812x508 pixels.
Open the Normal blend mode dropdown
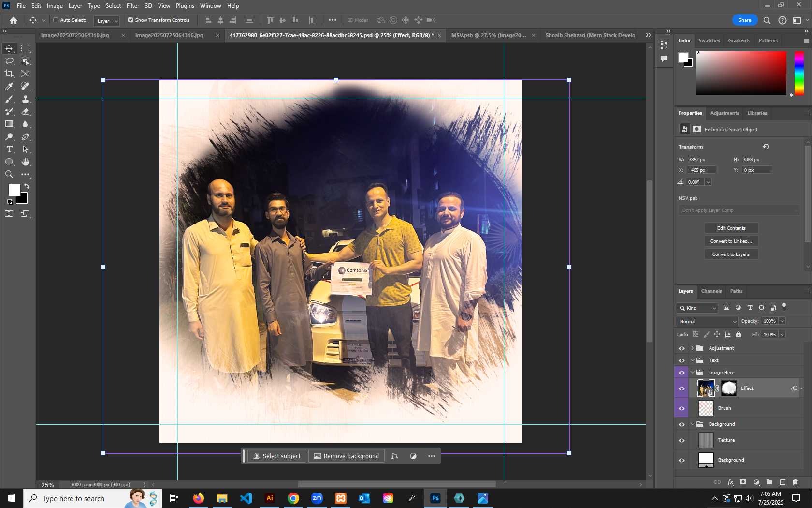(707, 321)
